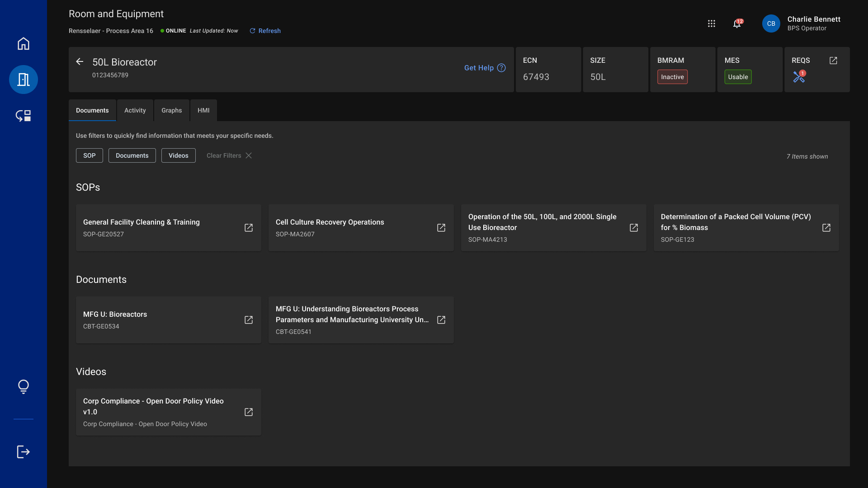Screen dimensions: 868x488
Task: Open the REQS external link panel
Action: click(x=834, y=60)
